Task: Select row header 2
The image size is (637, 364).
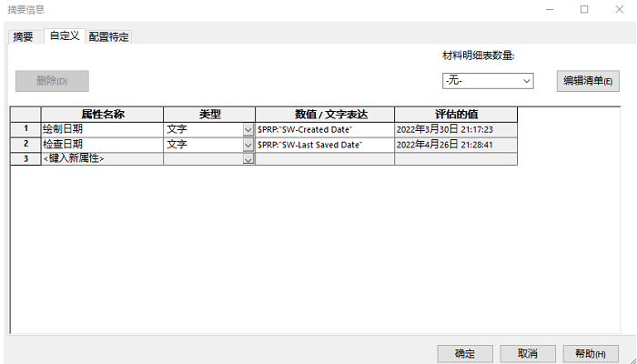Action: 25,144
